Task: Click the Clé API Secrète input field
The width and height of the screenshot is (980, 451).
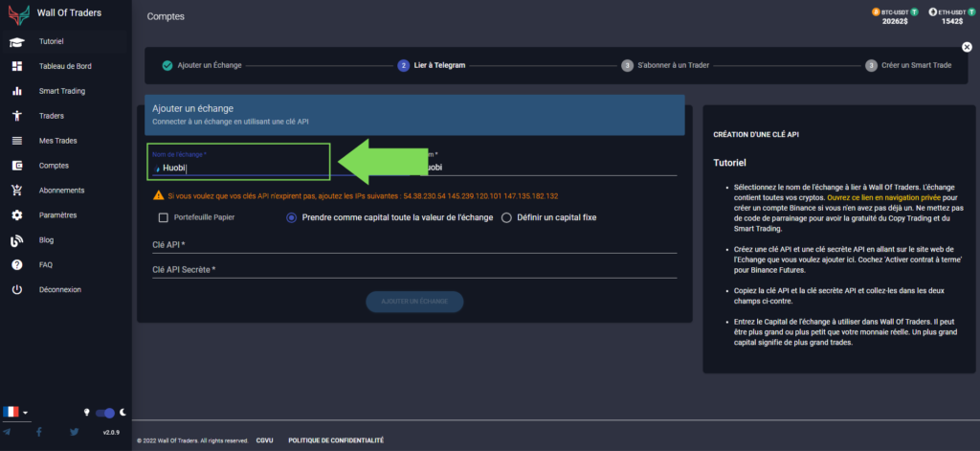Action: point(414,270)
